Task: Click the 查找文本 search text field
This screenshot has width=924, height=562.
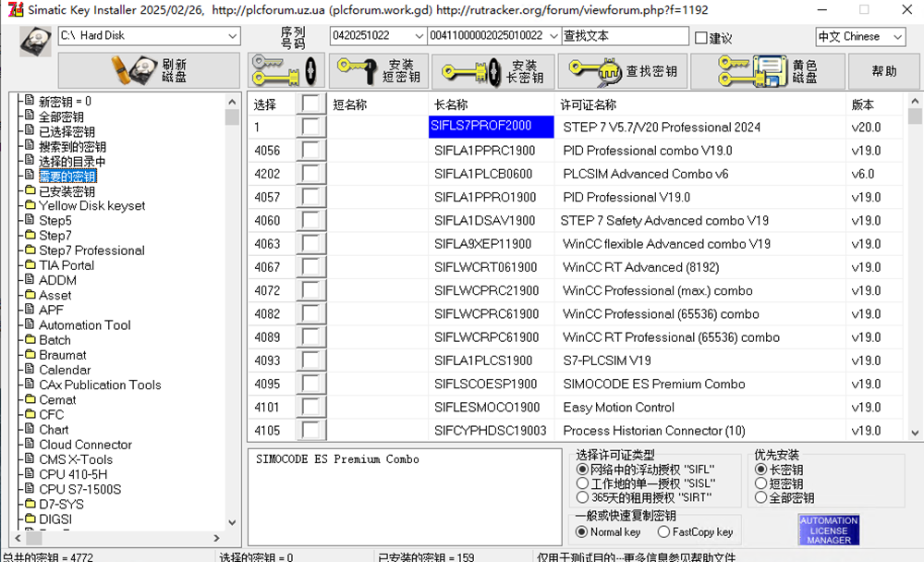Action: (x=625, y=36)
